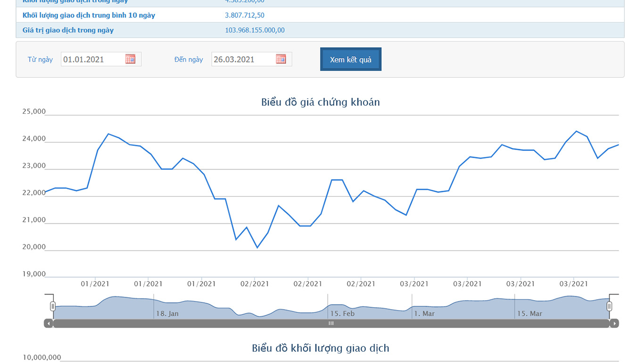Select the right navigator range handle
The height and width of the screenshot is (362, 644).
(609, 306)
